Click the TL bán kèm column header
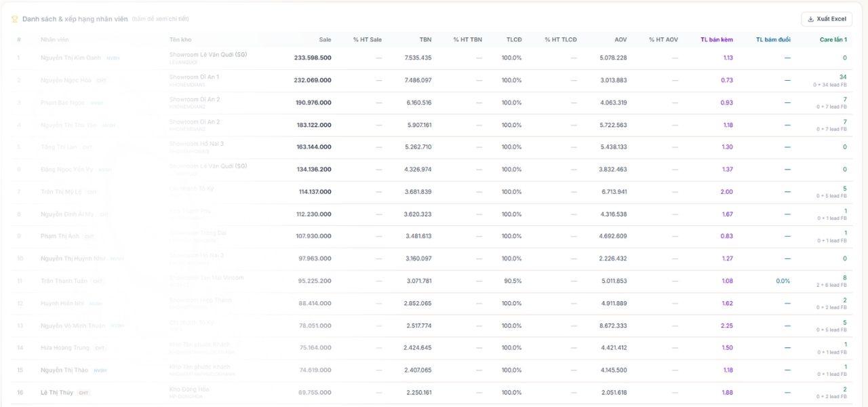The height and width of the screenshot is (407, 868). point(717,39)
